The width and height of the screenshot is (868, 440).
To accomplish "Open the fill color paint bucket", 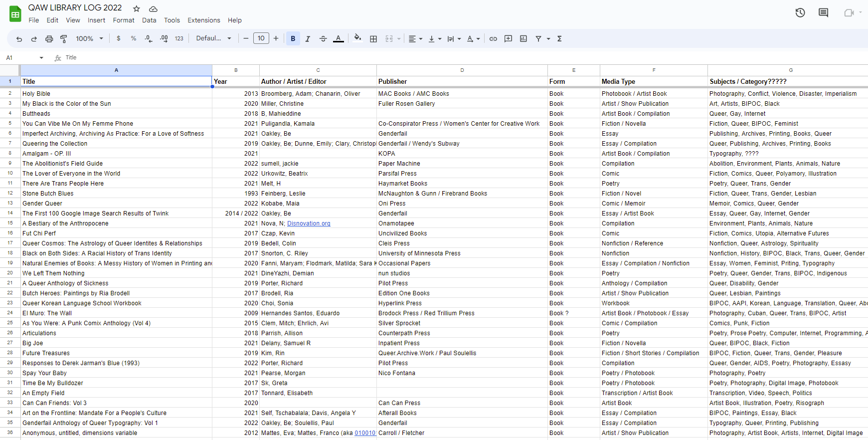I will 357,38.
